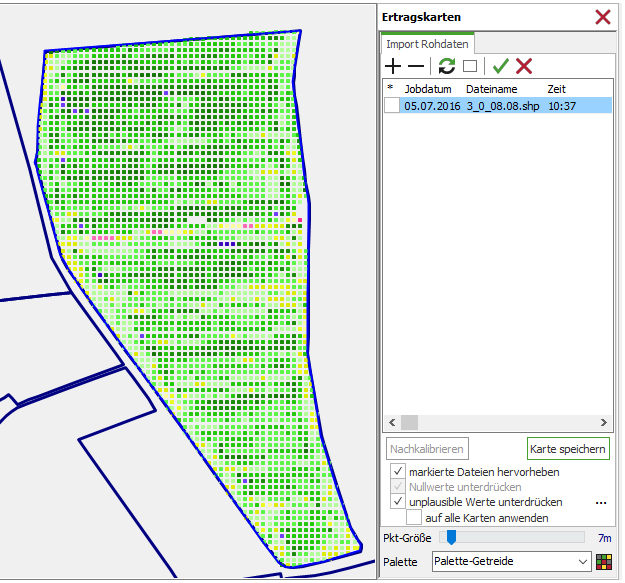
Task: Click the list's right scroll arrow
Action: [x=603, y=423]
